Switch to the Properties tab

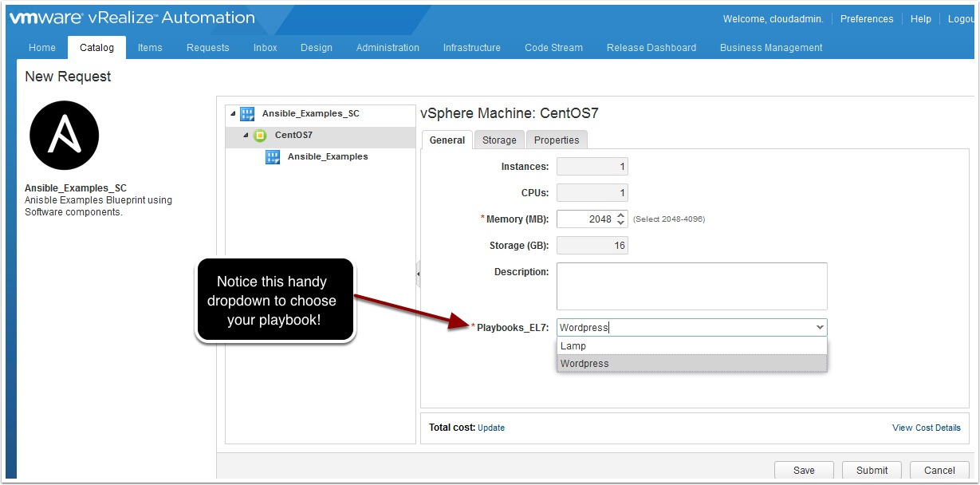coord(557,140)
